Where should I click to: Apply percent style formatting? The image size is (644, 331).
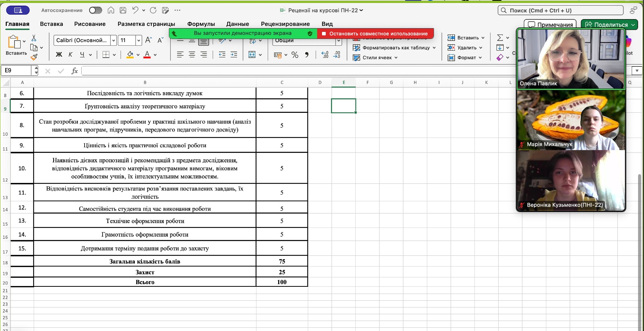click(x=295, y=55)
